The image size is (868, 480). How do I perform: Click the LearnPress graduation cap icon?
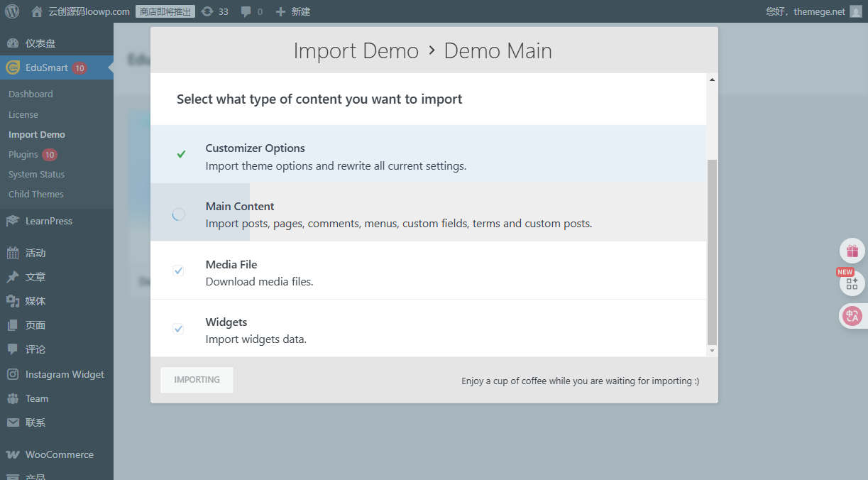click(x=13, y=221)
